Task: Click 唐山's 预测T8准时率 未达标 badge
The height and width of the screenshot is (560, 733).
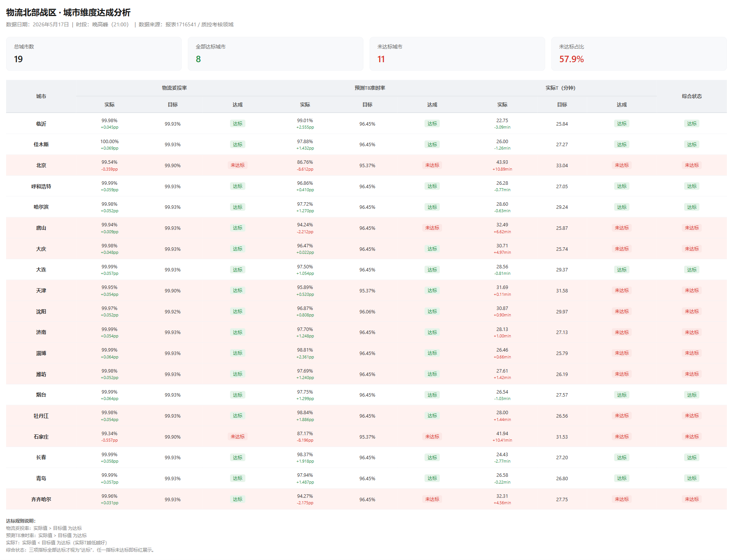Action: [432, 228]
